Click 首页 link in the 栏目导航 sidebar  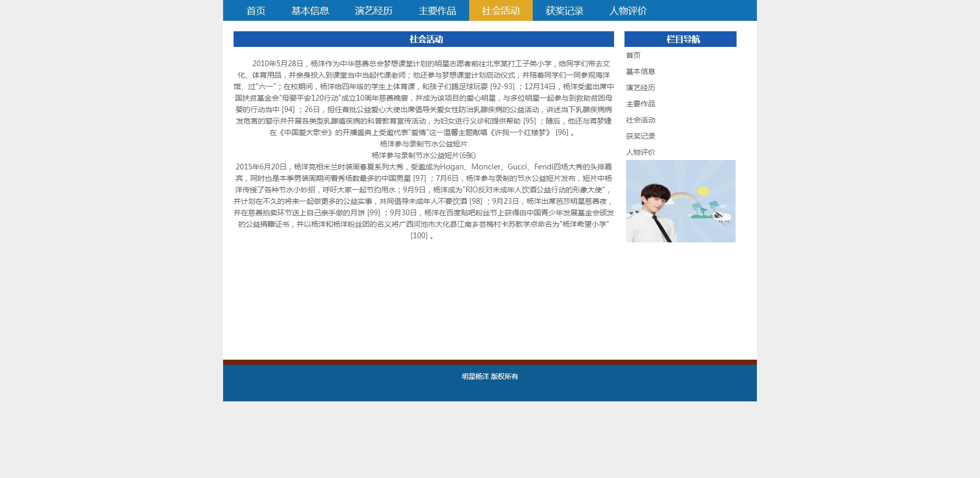(633, 55)
